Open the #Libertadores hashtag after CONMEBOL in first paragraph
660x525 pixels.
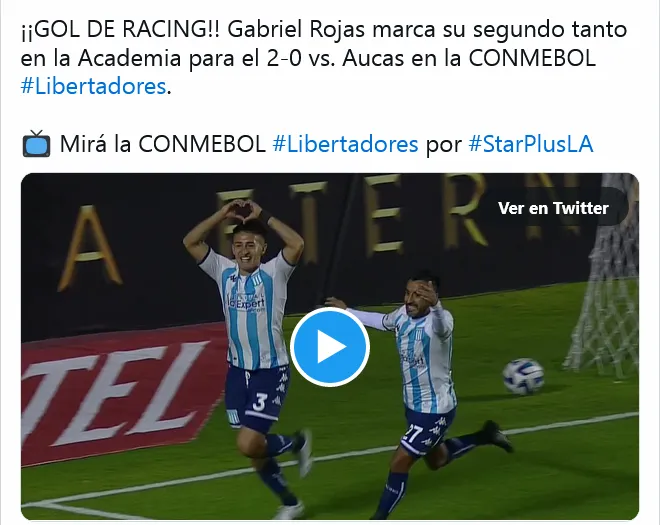click(93, 86)
